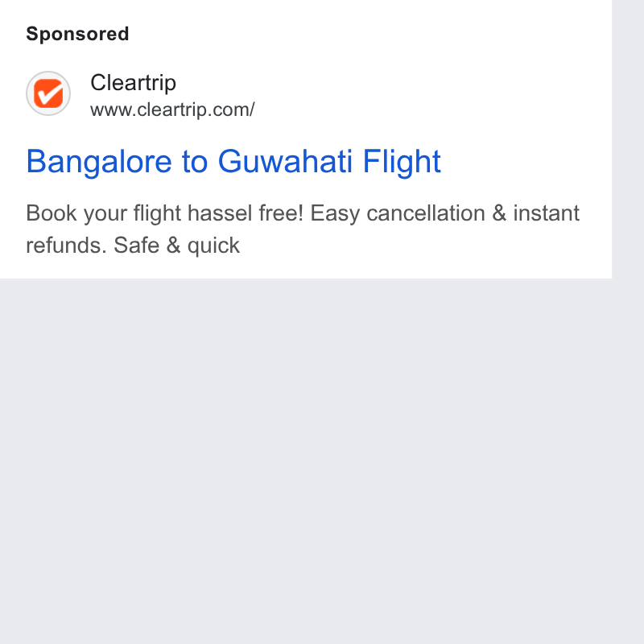Click the Safe & quick text
The width and height of the screenshot is (644, 644).
[x=176, y=246]
